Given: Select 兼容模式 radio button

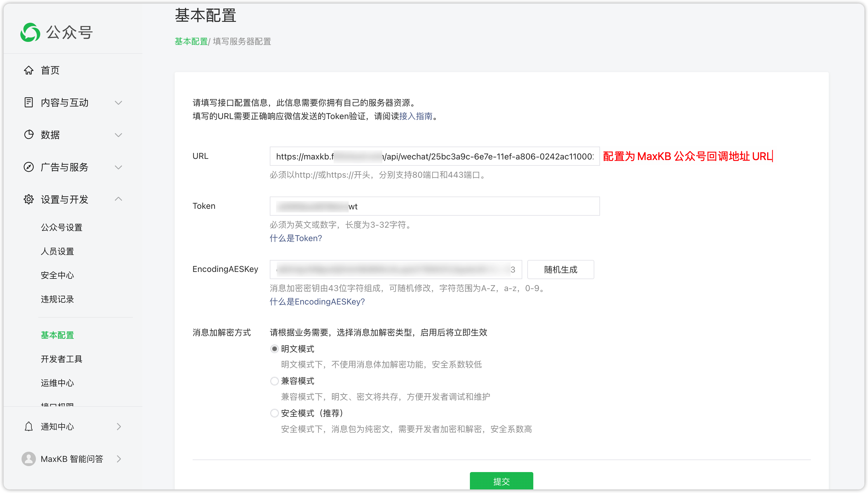Looking at the screenshot, I should click(274, 380).
